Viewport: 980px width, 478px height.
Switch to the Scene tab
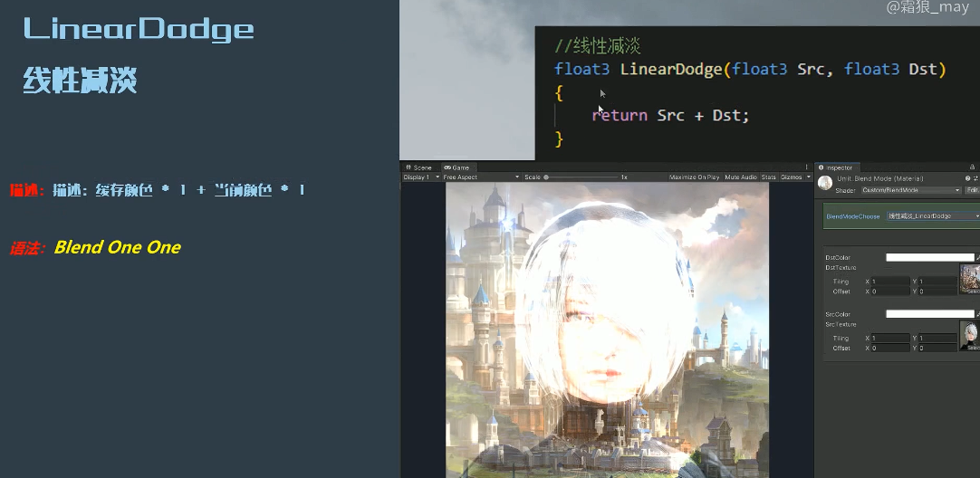tap(418, 167)
